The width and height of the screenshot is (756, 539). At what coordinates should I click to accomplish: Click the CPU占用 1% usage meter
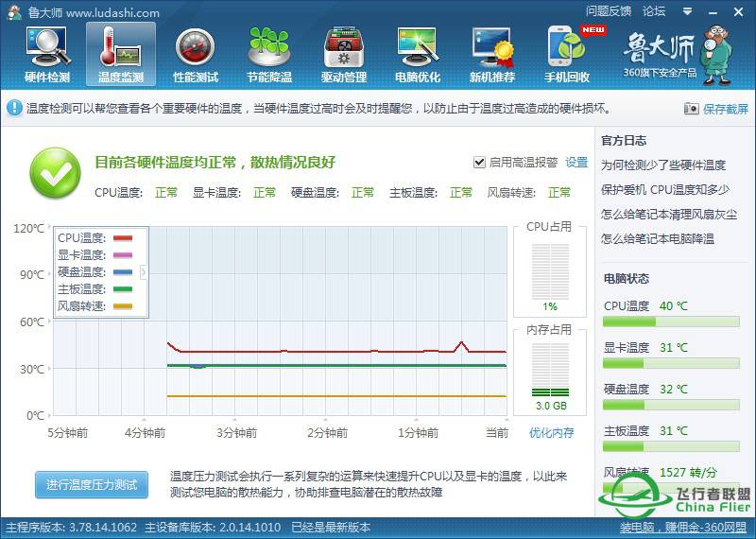click(550, 272)
